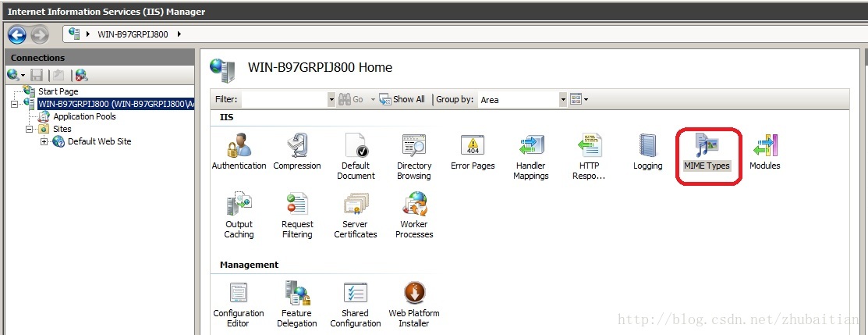The width and height of the screenshot is (868, 335).
Task: Open the Go button dropdown arrow
Action: (373, 100)
